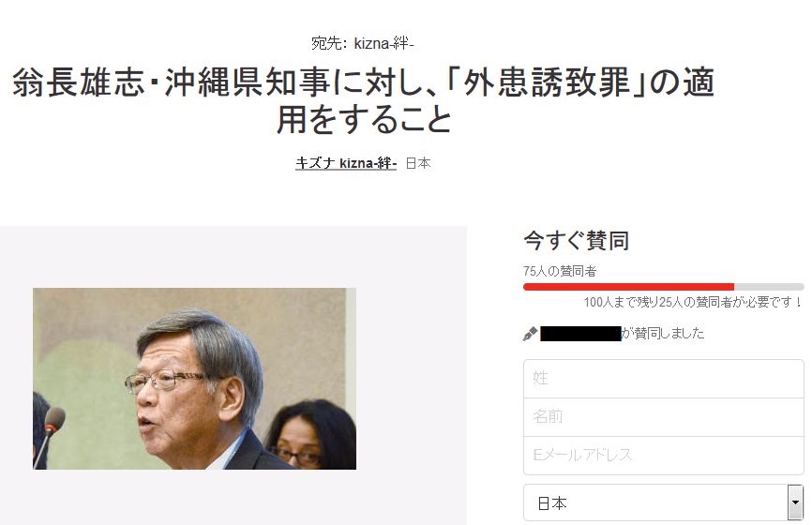Screen dimensions: 812x525
Task: Click the 宛先: kizna-絆- recipient text
Action: coord(363,43)
